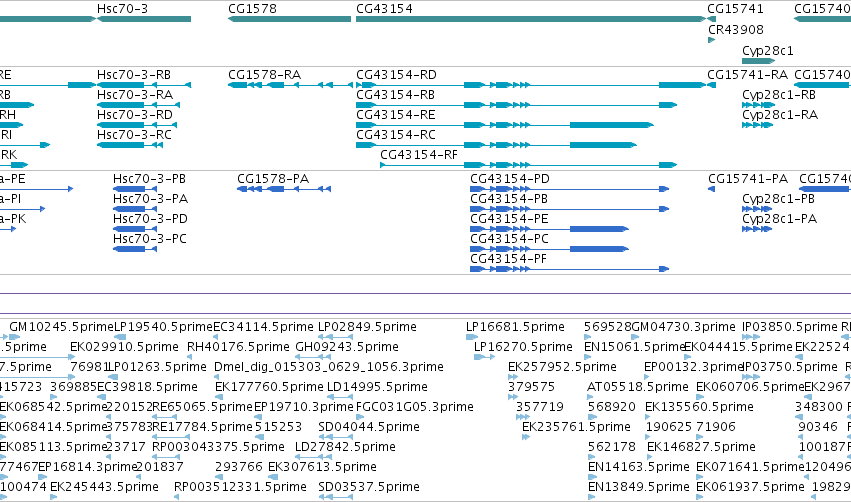The width and height of the screenshot is (851, 502).
Task: Click the CR43908 gene label
Action: pyautogui.click(x=735, y=29)
